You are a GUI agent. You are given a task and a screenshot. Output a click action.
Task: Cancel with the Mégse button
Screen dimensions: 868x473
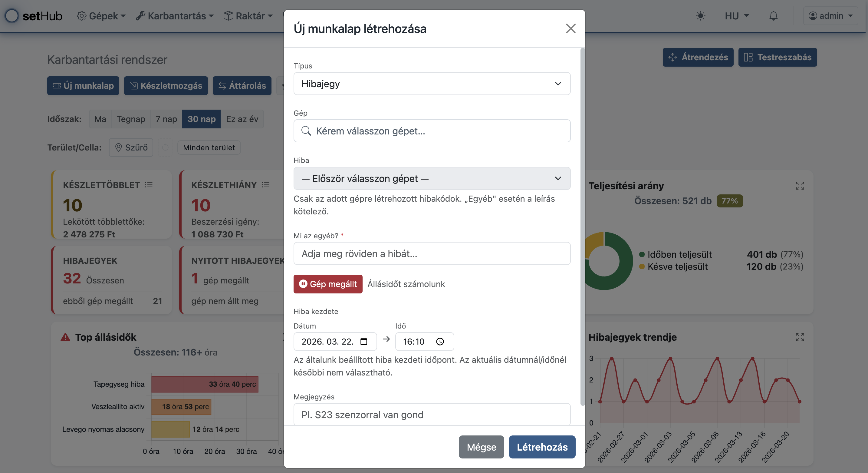click(481, 447)
